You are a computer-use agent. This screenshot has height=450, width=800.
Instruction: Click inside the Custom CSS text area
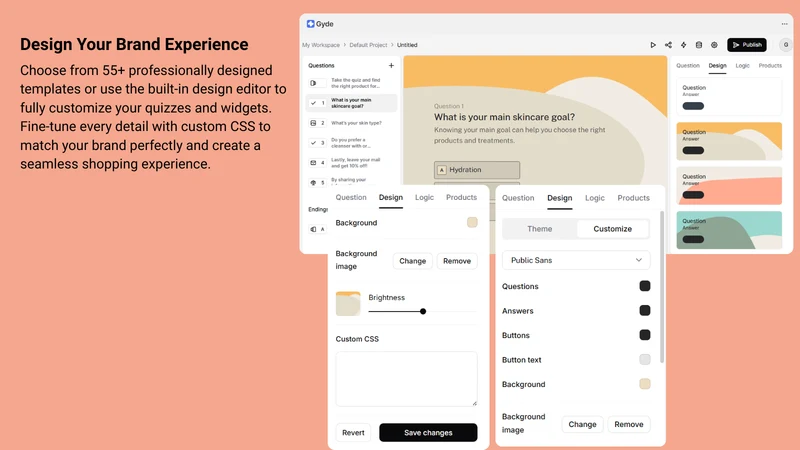point(407,379)
